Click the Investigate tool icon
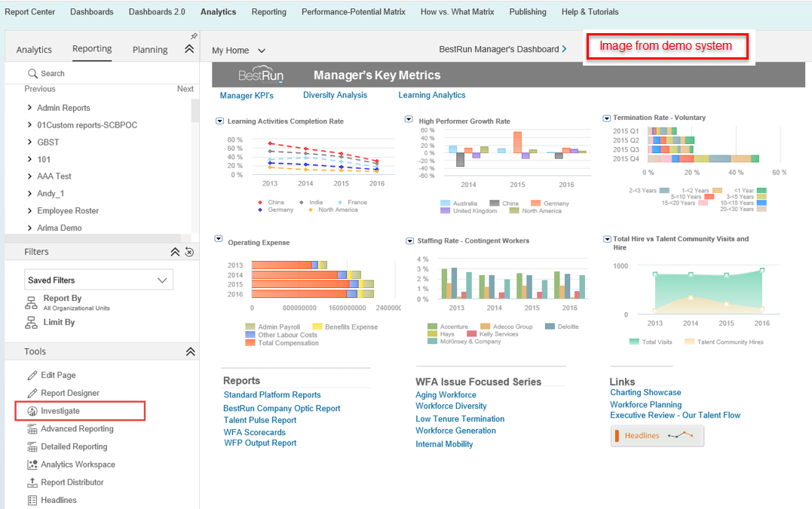 (32, 411)
